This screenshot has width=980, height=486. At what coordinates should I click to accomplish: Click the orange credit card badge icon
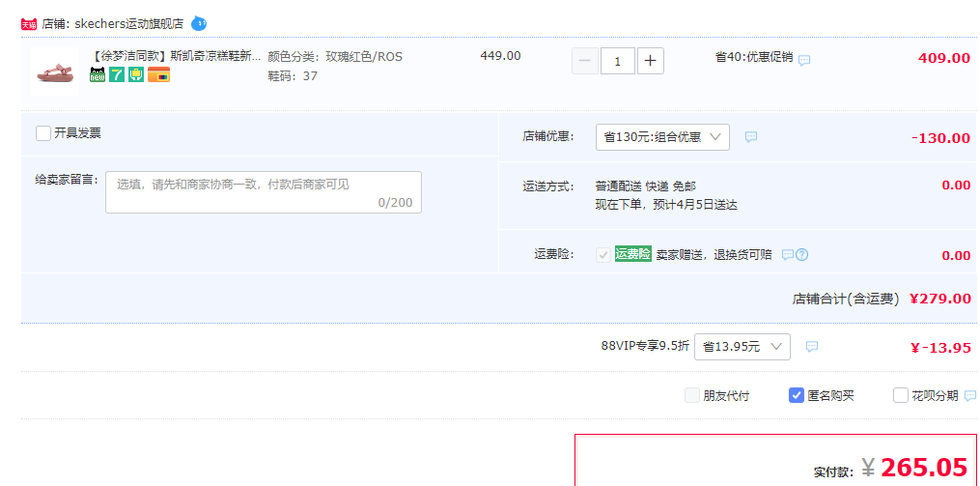158,74
